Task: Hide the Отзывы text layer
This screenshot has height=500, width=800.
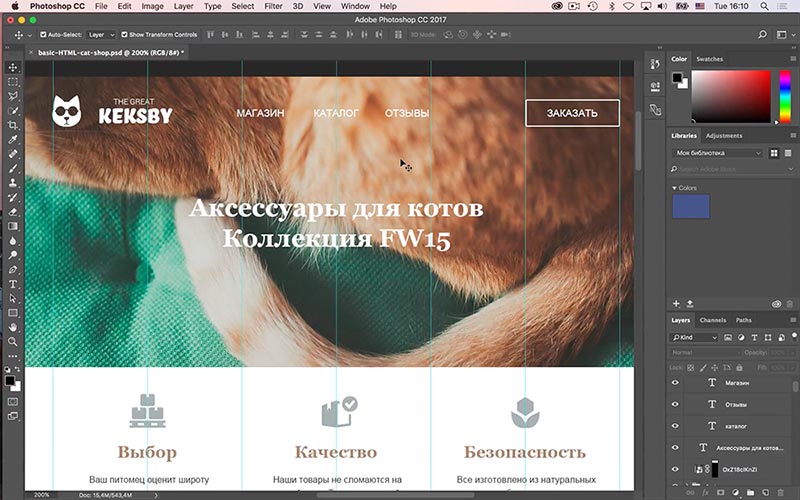Action: [675, 405]
